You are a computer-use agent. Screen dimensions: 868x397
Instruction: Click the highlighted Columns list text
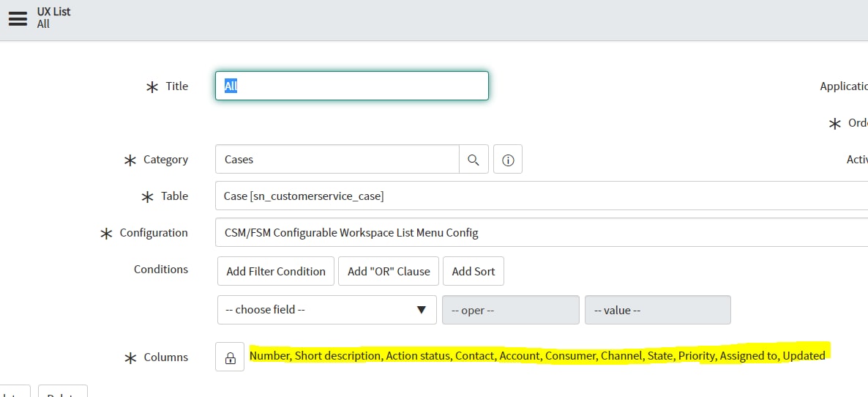[537, 355]
